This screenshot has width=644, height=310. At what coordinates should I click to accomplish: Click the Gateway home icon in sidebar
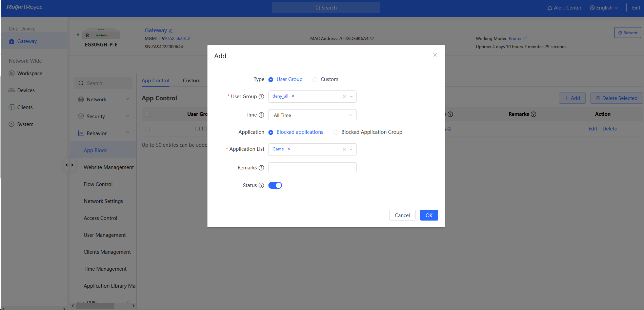(12, 41)
